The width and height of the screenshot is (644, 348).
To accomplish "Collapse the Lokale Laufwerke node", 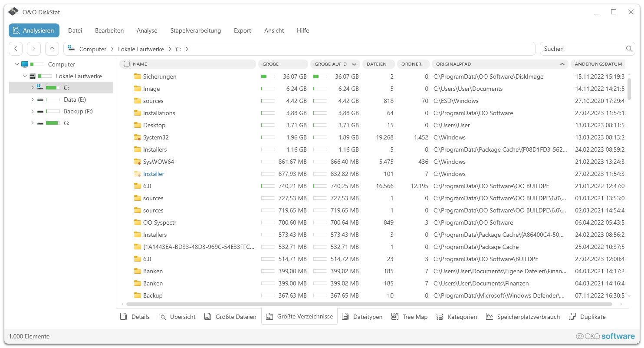I will click(25, 76).
